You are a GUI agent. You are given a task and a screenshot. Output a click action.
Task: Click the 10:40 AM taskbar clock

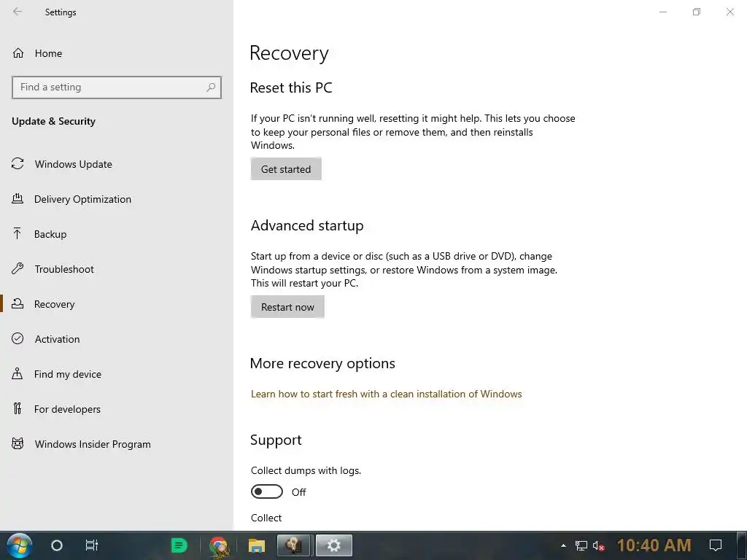point(654,545)
